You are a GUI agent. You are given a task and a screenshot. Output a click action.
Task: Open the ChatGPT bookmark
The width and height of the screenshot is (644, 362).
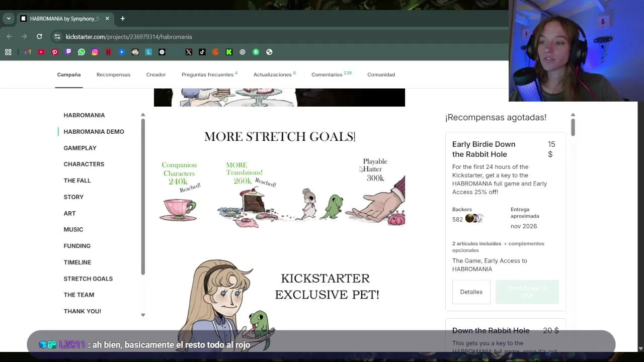[243, 52]
